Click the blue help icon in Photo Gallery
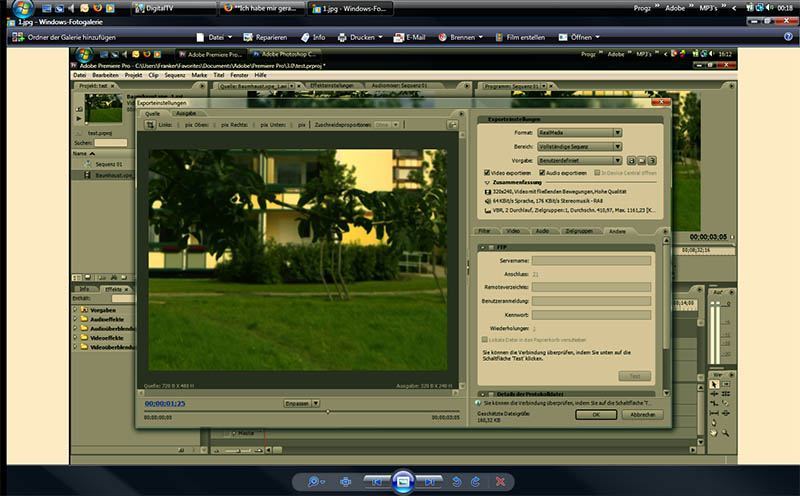800x496 pixels. (x=788, y=37)
